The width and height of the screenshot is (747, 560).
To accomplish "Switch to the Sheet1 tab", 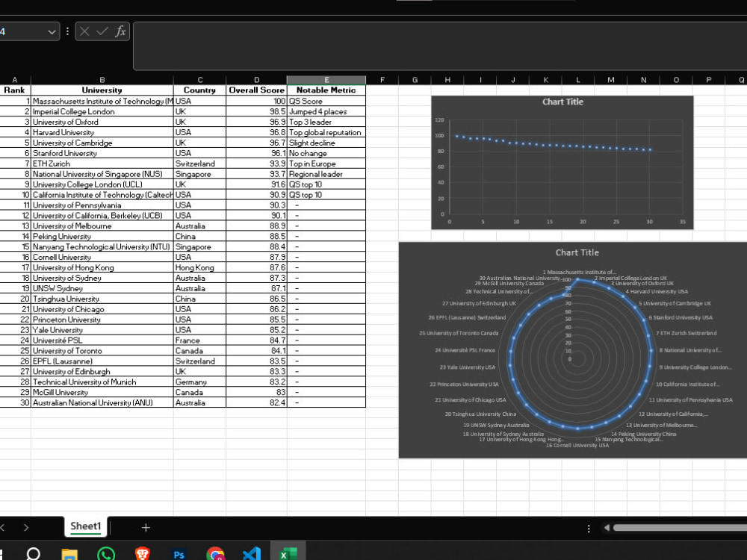I will (x=86, y=526).
